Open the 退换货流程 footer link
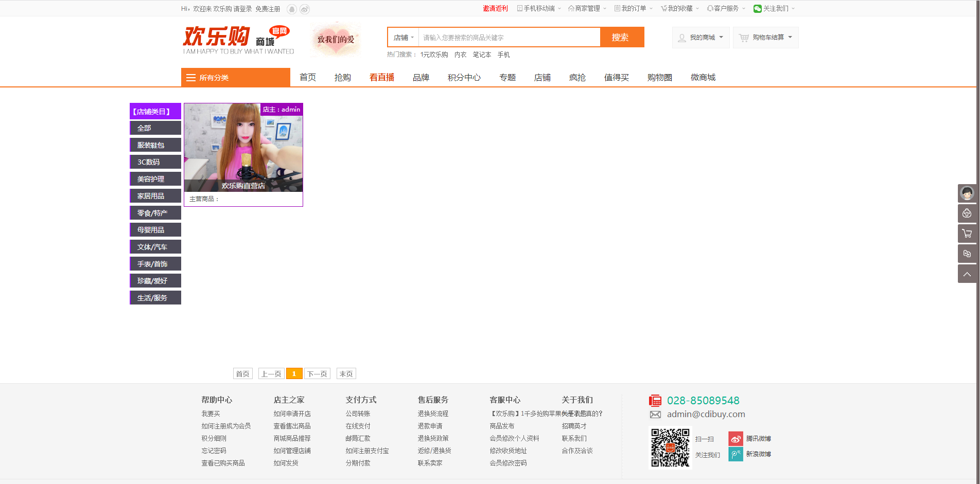This screenshot has height=484, width=980. point(433,414)
